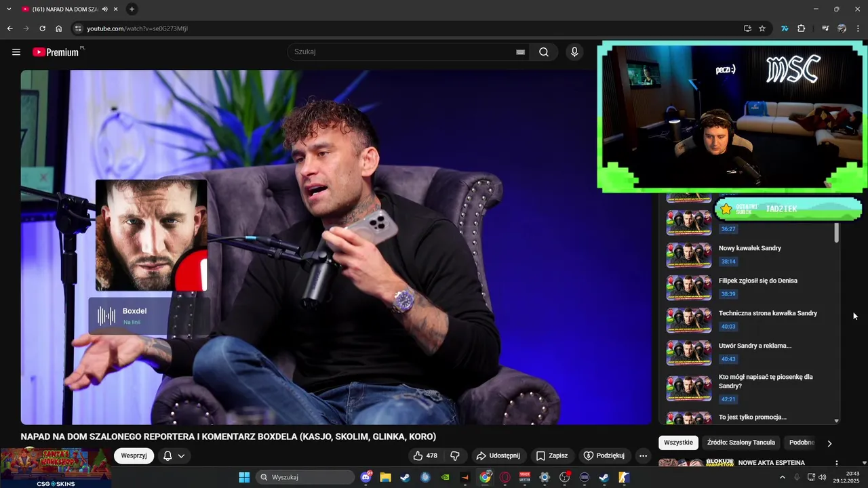Screen dimensions: 868x488
Task: Reload the page with refresh icon
Action: pos(42,28)
